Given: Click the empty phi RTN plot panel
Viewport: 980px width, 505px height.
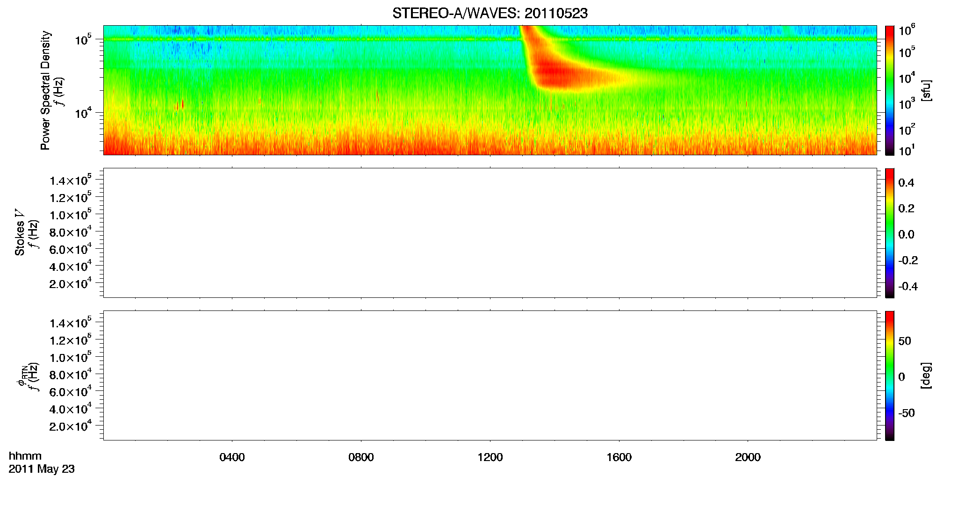Looking at the screenshot, I should [490, 375].
